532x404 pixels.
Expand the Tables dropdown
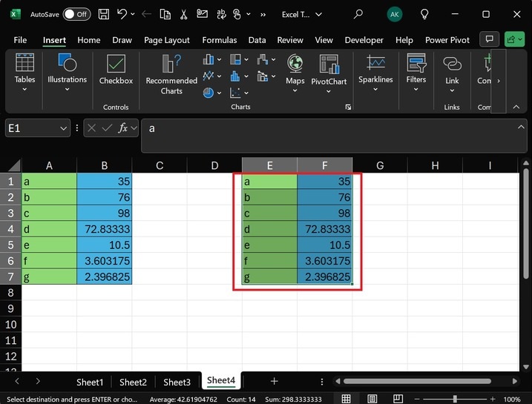tap(24, 90)
